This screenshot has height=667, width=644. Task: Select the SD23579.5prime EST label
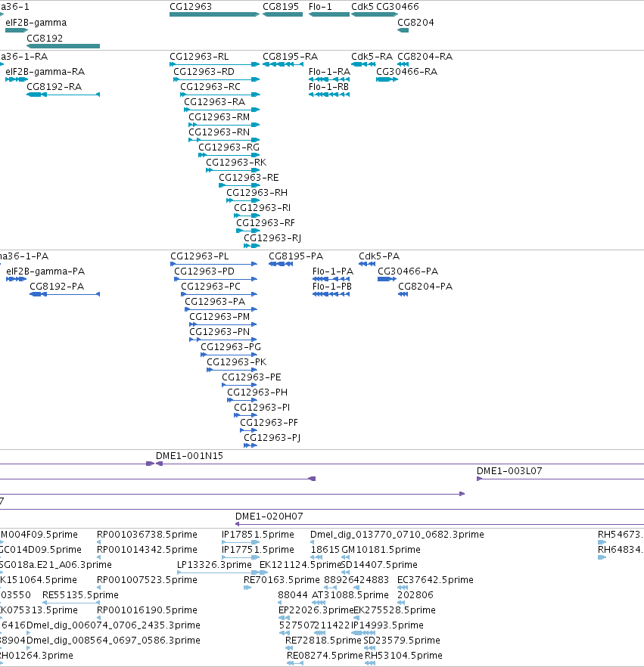(401, 641)
